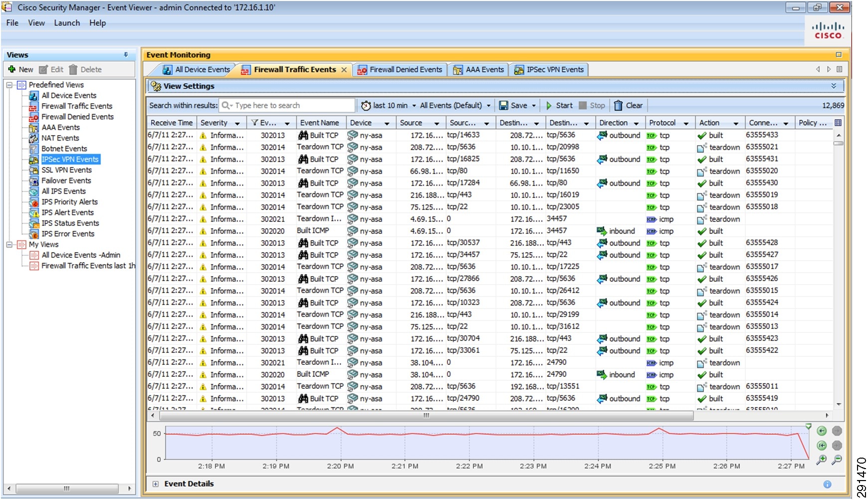
Task: Click the search magnifier icon
Action: point(226,105)
